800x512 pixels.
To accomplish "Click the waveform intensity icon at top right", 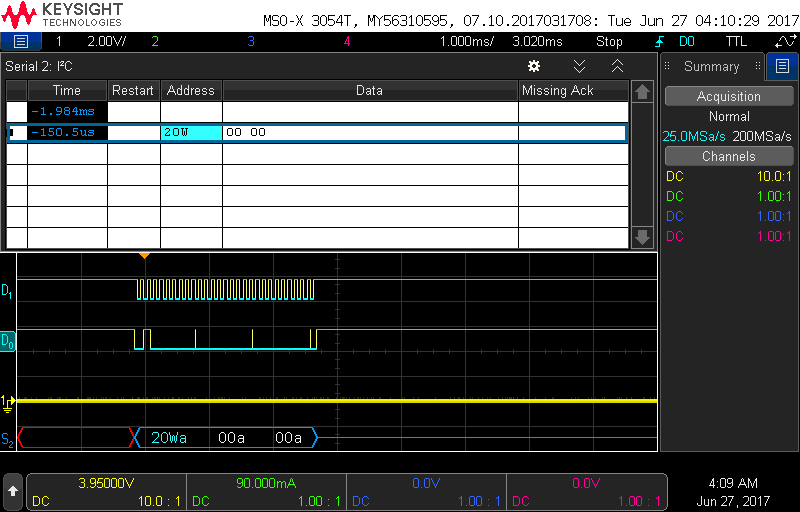I will [x=786, y=41].
